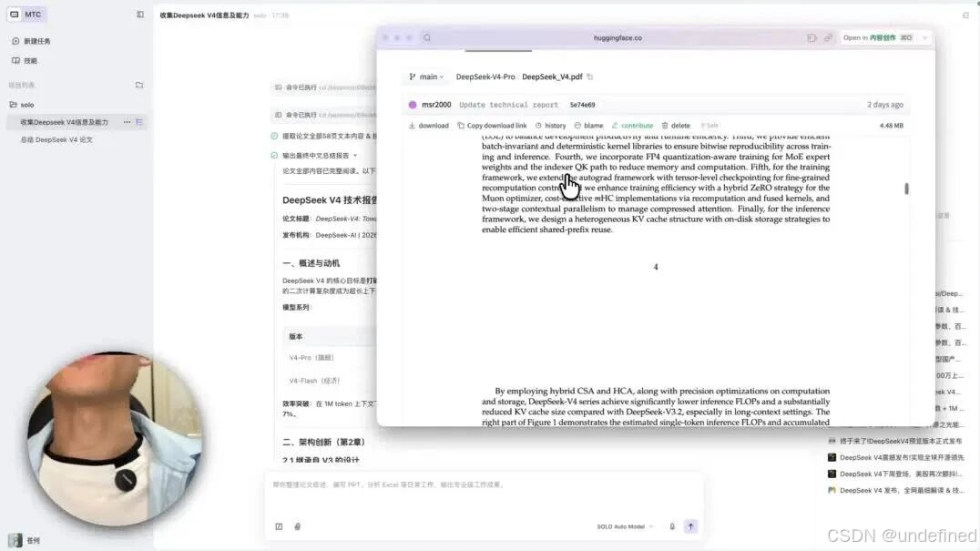Go to DeepSeek-V4-Pro repository breadcrumb

[485, 77]
